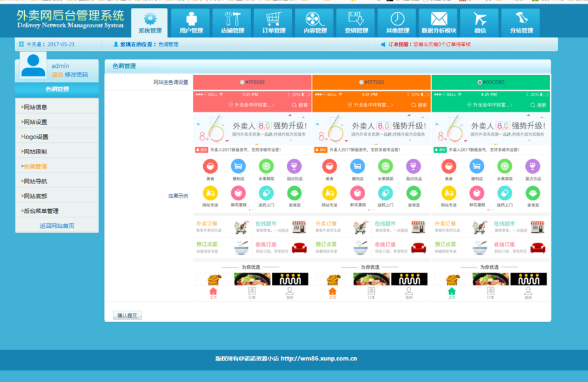Image resolution: width=588 pixels, height=382 pixels.
Task: Click the green preview's 在线订座 card
Action: point(520,247)
